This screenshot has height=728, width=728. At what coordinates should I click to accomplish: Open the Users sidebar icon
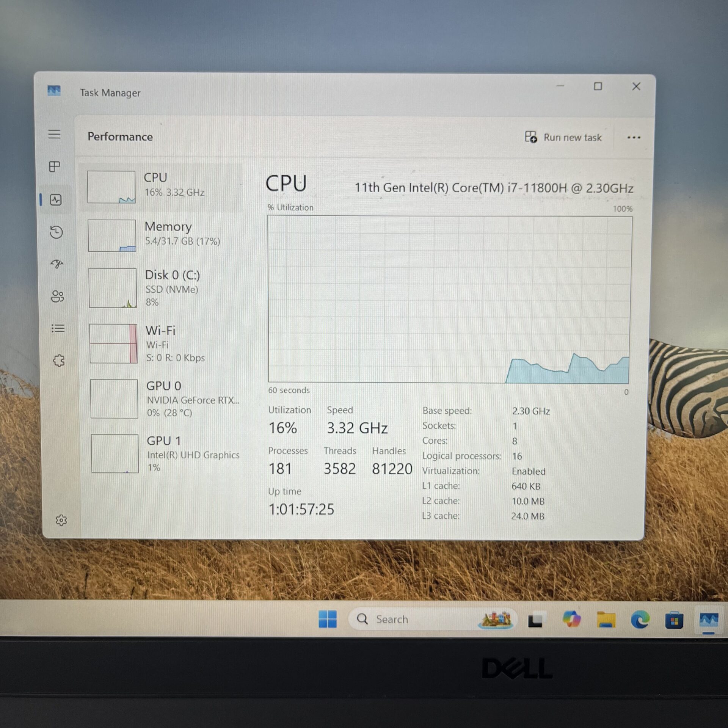coord(57,296)
